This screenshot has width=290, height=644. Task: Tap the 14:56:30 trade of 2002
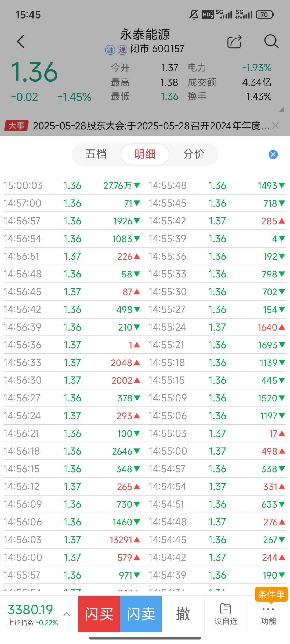tap(72, 380)
